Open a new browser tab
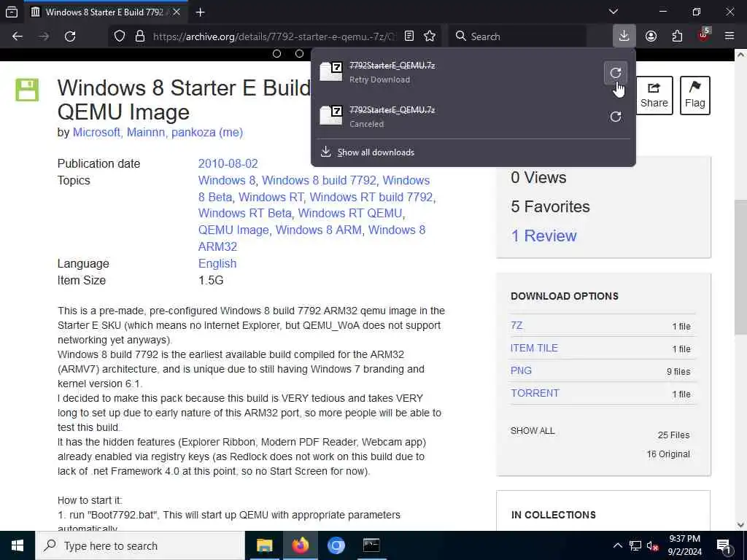 point(201,12)
